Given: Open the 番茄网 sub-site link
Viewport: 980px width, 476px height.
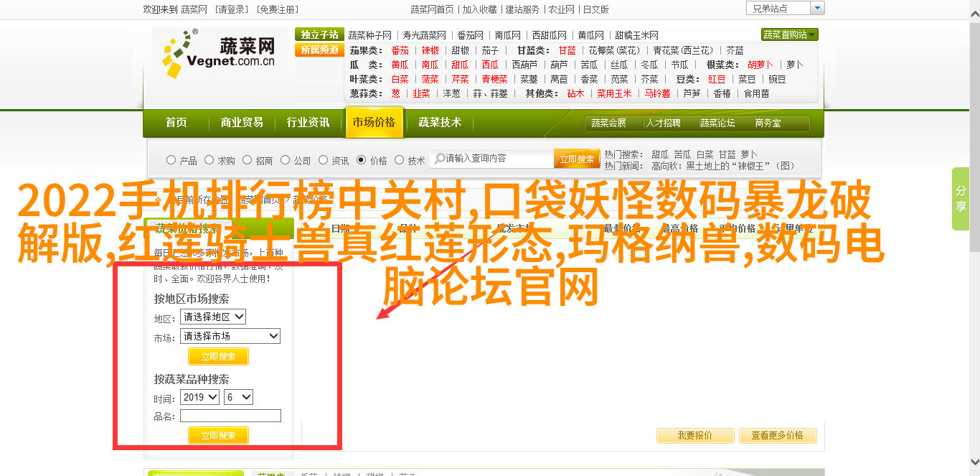Looking at the screenshot, I should tap(470, 35).
